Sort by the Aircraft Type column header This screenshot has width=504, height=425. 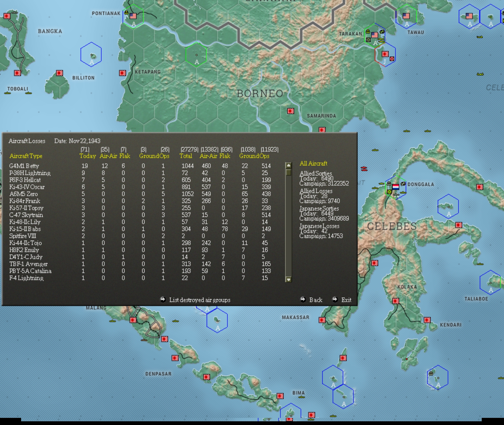26,156
